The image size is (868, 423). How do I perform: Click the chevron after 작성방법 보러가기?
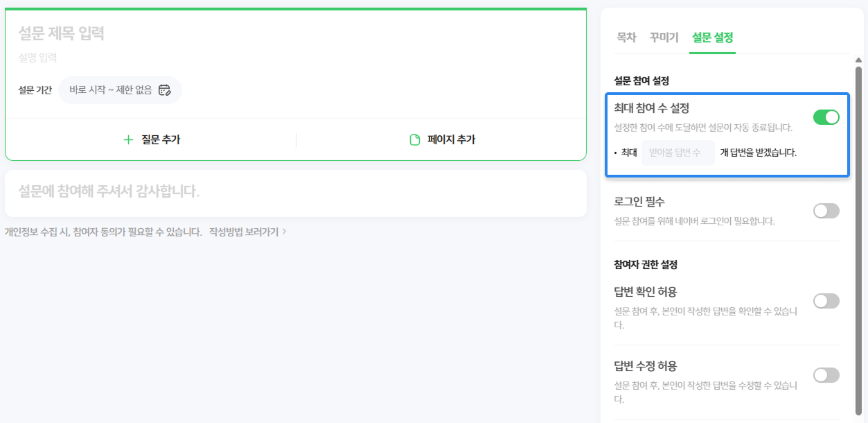[284, 232]
